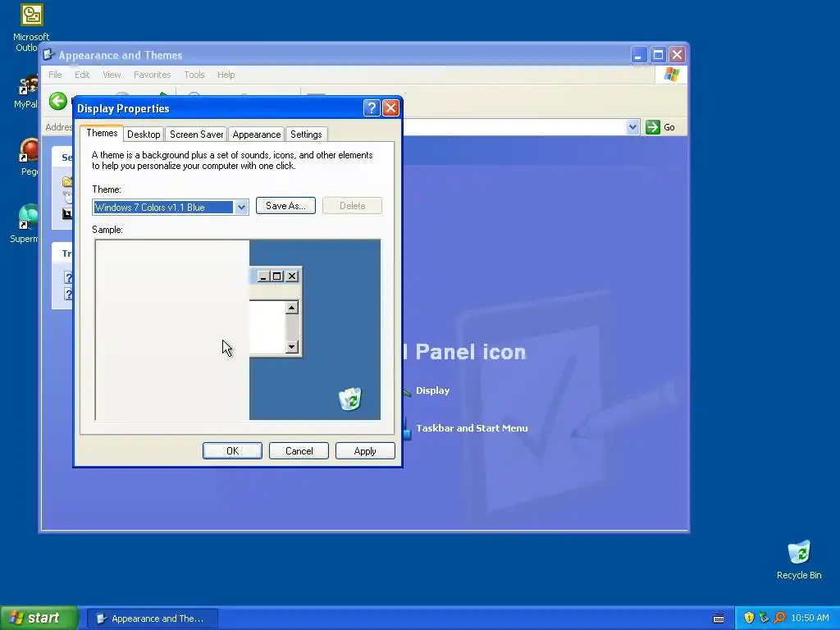Close the Appearance and Themes window
Image resolution: width=840 pixels, height=630 pixels.
[677, 55]
